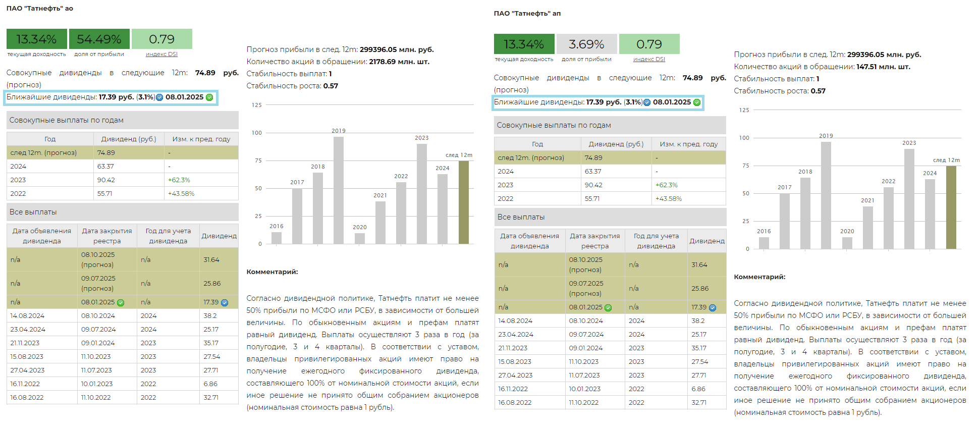Click 'Изм. к пред. году' column header in right table
This screenshot has width=980, height=428.
click(x=688, y=144)
